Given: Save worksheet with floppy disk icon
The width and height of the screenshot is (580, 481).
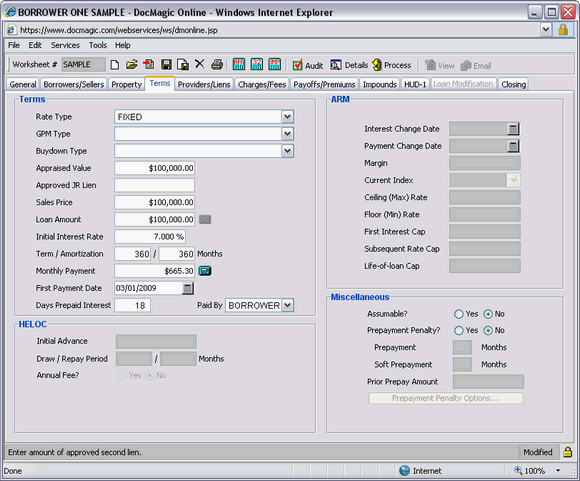Looking at the screenshot, I should coord(166,65).
